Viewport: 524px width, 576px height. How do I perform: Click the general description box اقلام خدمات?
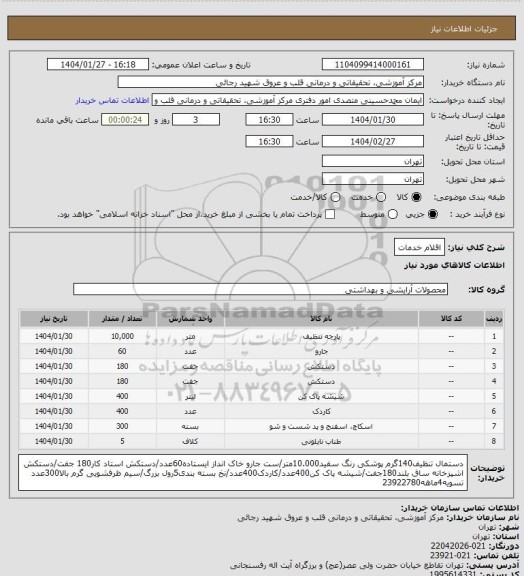click(x=419, y=248)
